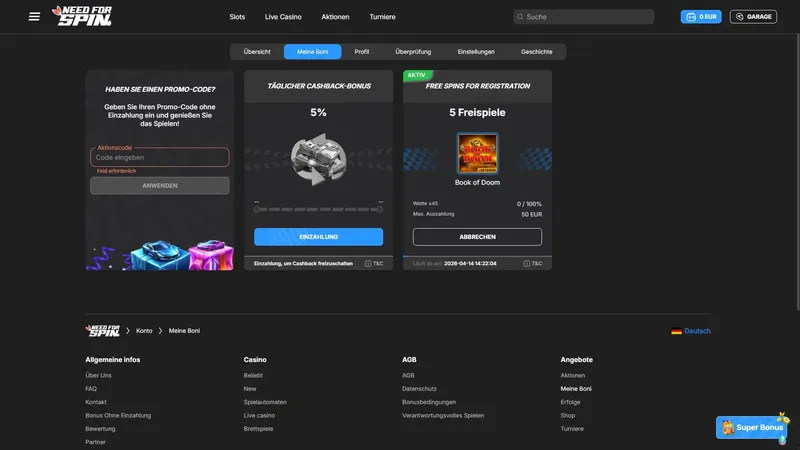Open Turniere page
This screenshot has height=450, width=800.
pyautogui.click(x=382, y=17)
